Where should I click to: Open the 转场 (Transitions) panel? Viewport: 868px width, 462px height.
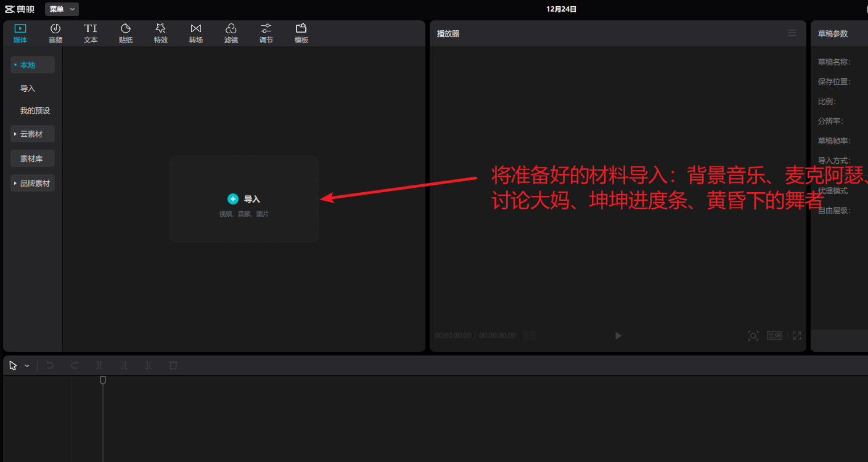[196, 33]
